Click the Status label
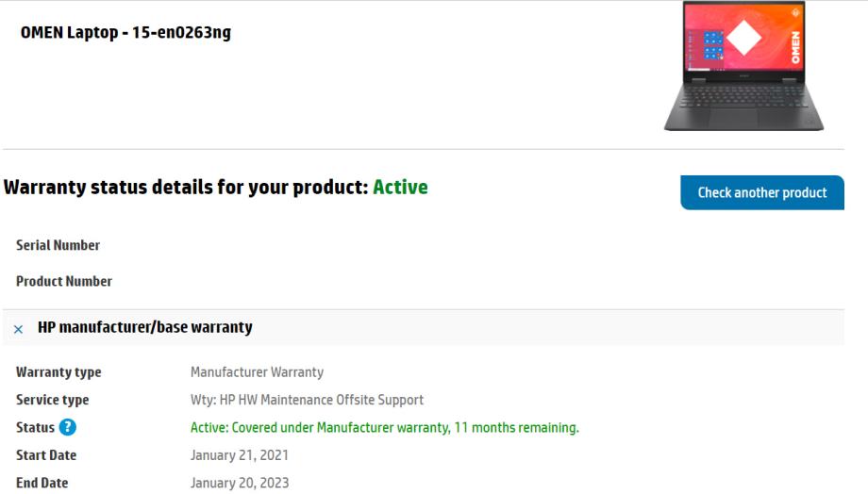This screenshot has width=868, height=494. point(35,427)
